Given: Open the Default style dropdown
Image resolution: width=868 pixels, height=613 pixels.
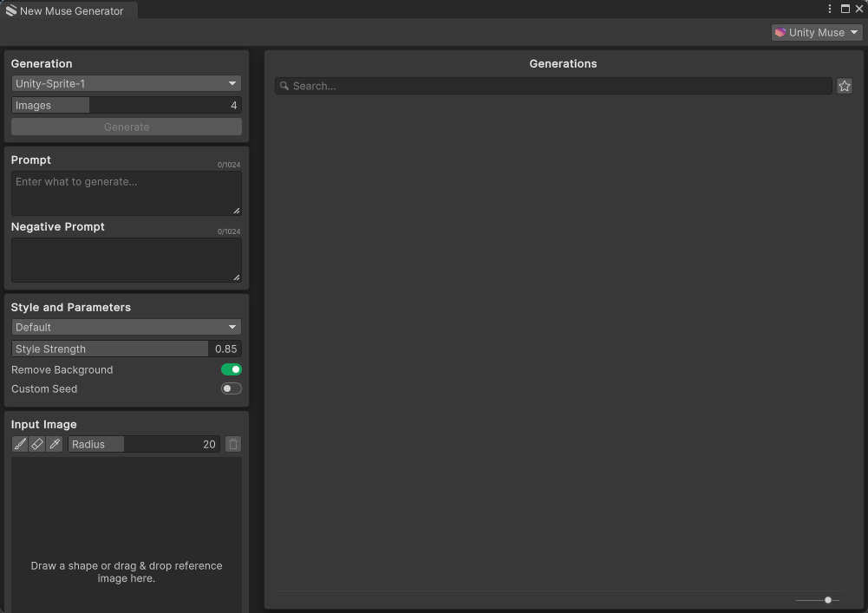Looking at the screenshot, I should (127, 327).
